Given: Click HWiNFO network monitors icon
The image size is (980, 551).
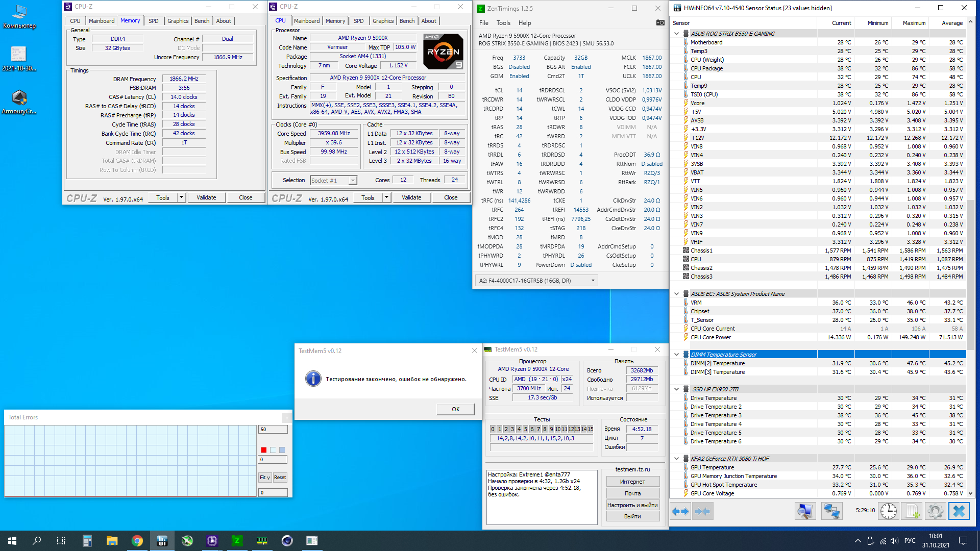Looking at the screenshot, I should (831, 511).
